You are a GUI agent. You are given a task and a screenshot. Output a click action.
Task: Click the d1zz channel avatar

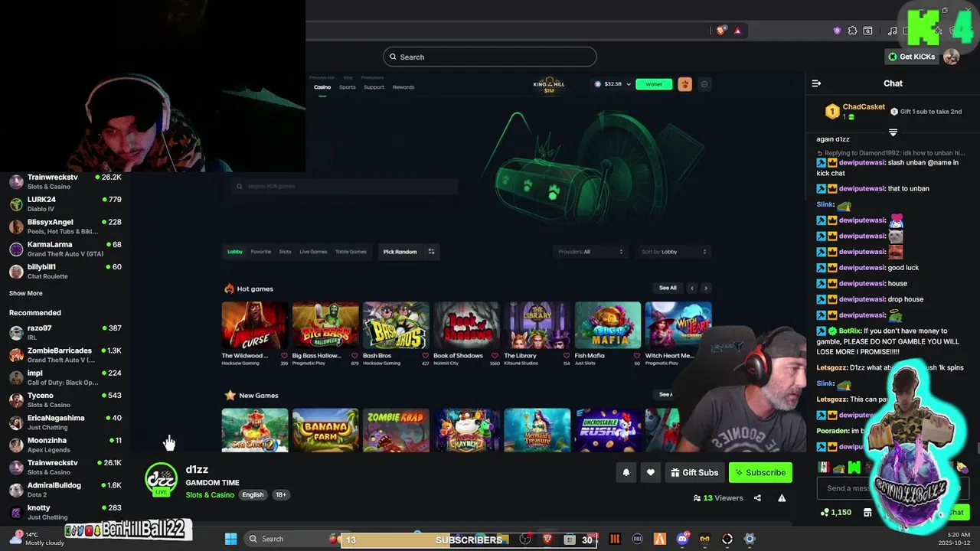[162, 479]
